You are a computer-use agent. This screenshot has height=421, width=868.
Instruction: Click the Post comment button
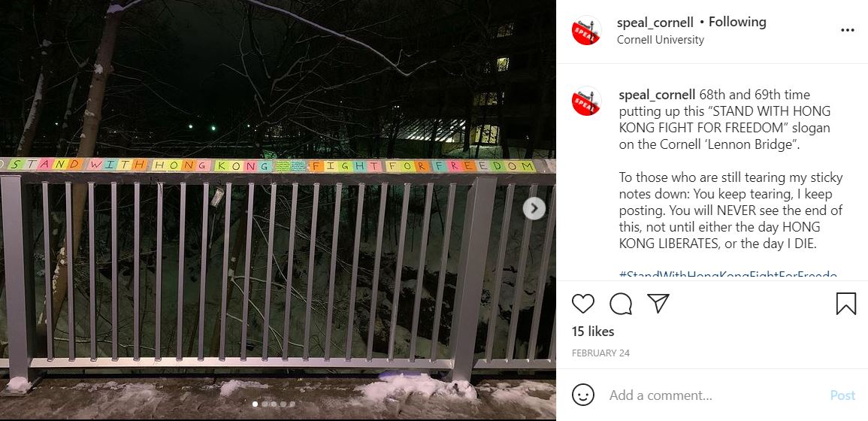tap(842, 395)
